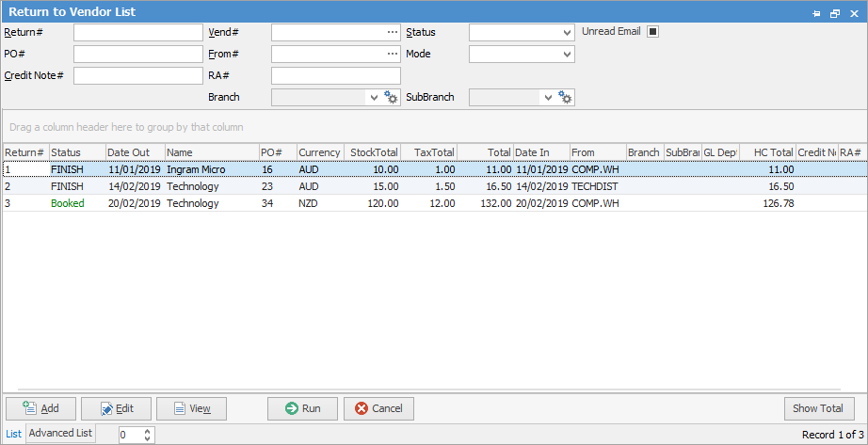Sort by the Return# column header

[26, 152]
